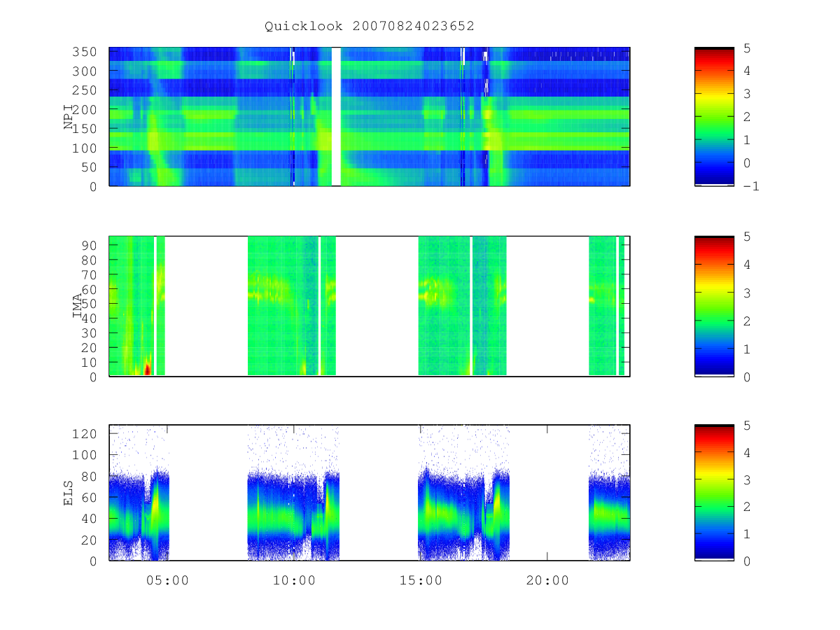This screenshot has width=840, height=630.
Task: Click the wide white data gap in NPI panel
Action: [x=336, y=117]
